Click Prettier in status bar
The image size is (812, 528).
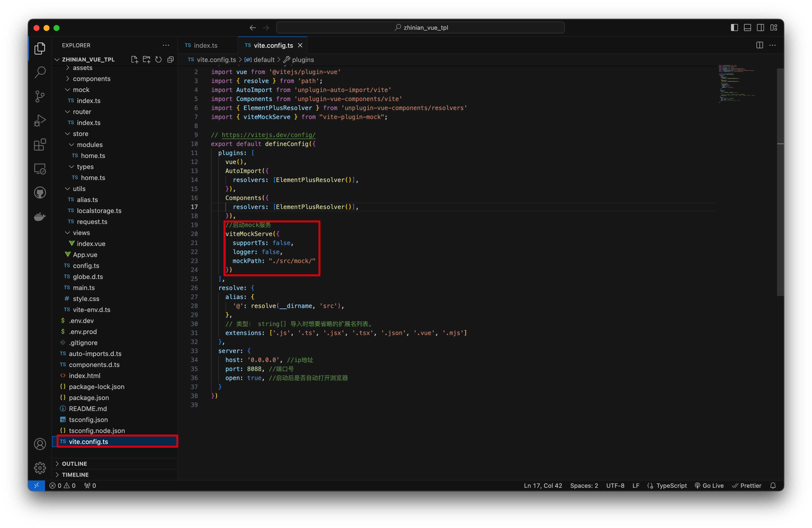click(x=747, y=485)
